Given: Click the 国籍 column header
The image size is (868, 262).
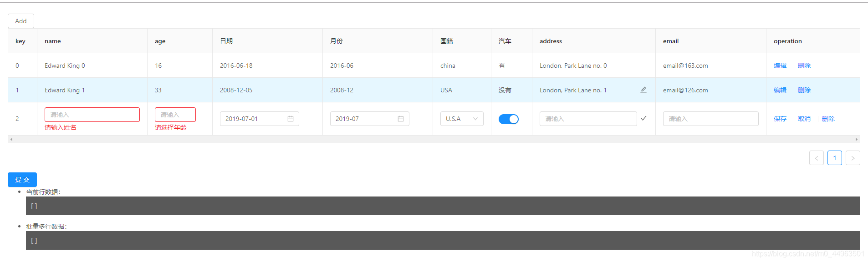Looking at the screenshot, I should point(462,41).
